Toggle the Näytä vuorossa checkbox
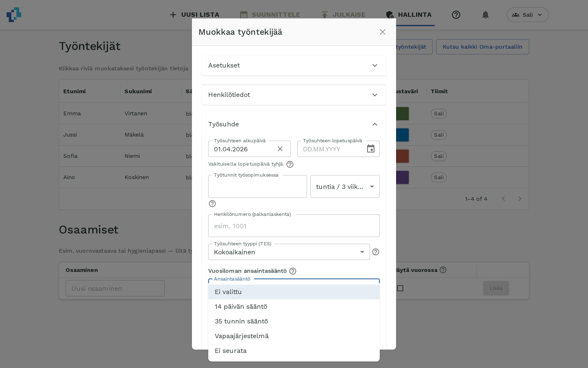This screenshot has width=588, height=368. (x=400, y=288)
